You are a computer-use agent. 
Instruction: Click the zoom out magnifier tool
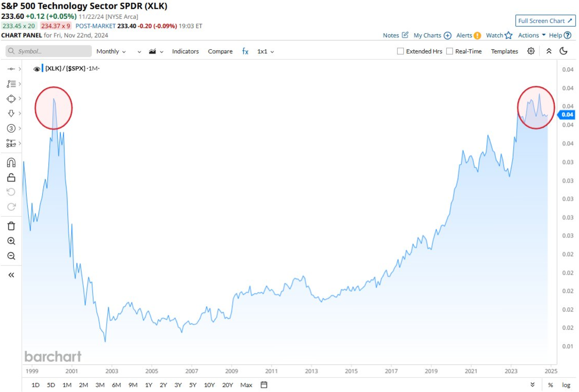pos(11,256)
